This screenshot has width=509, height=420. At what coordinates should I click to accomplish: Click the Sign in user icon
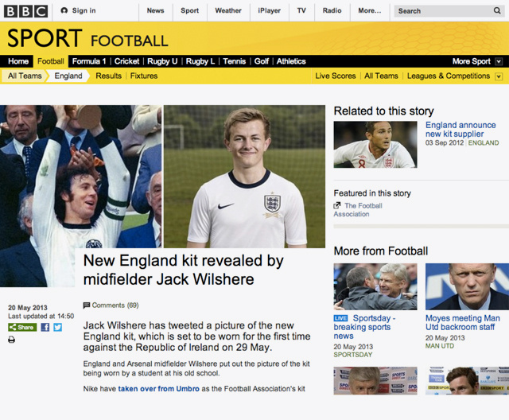64,10
